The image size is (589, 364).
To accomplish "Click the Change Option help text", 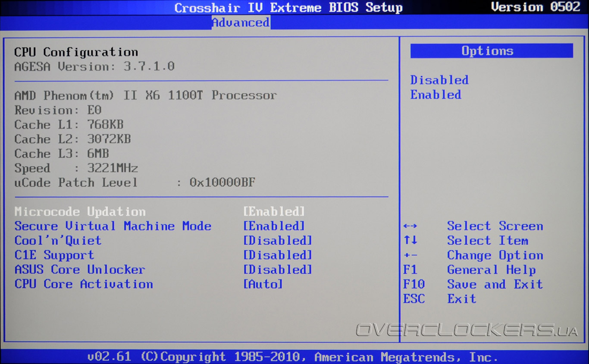I will (x=495, y=255).
